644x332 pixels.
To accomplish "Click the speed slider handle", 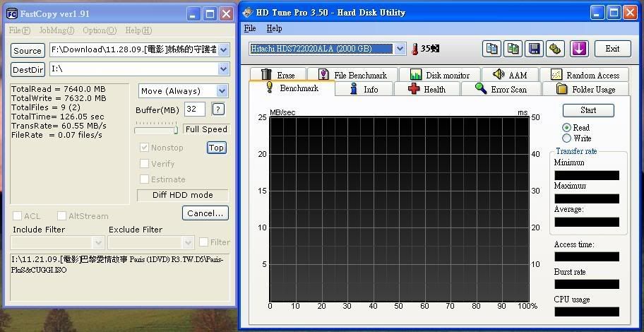I will (176, 130).
